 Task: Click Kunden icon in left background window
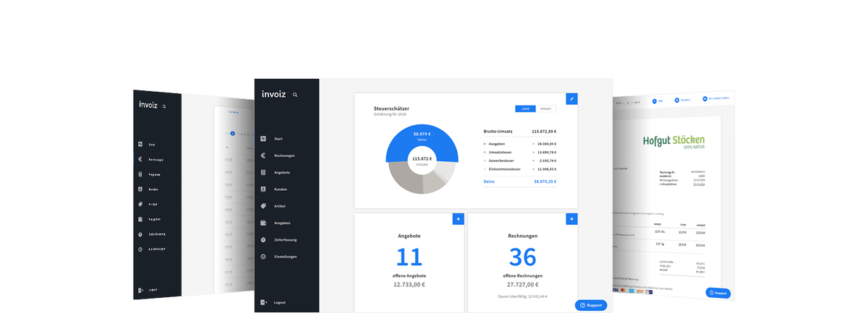140,189
